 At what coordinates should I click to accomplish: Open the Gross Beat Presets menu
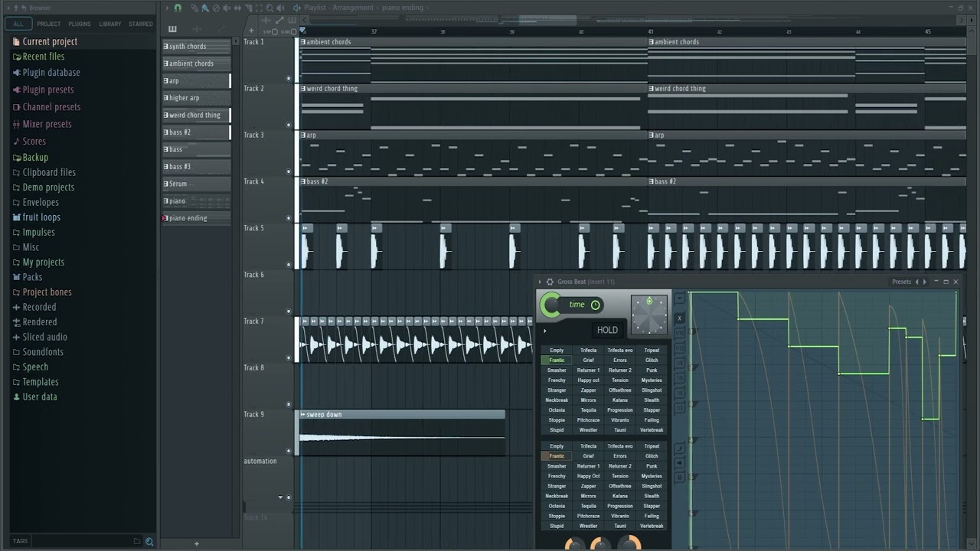coord(901,282)
